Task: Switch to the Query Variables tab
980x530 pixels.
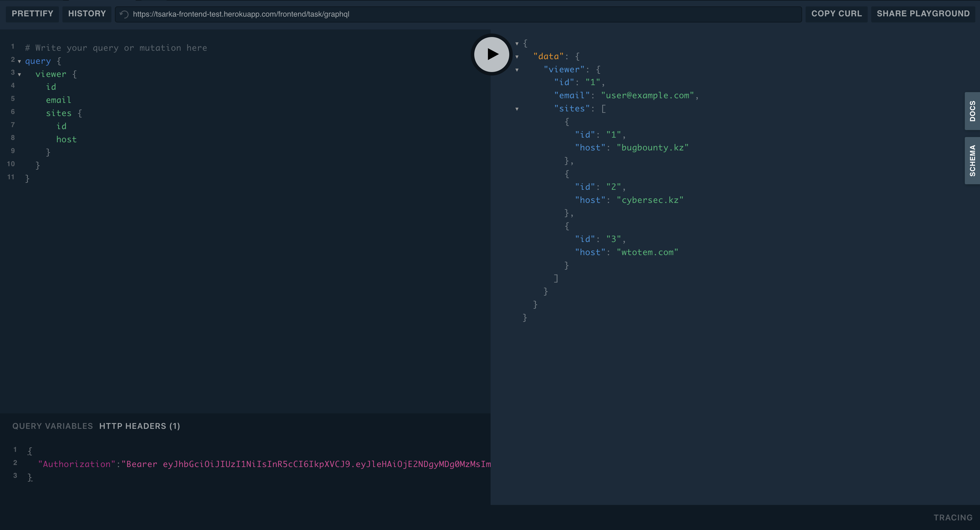Action: coord(52,426)
